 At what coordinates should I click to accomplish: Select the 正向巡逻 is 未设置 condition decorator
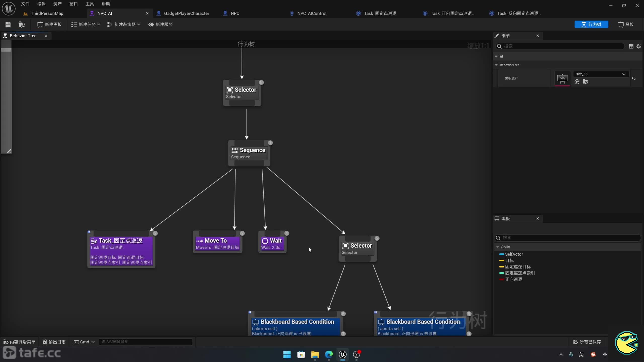click(x=421, y=327)
